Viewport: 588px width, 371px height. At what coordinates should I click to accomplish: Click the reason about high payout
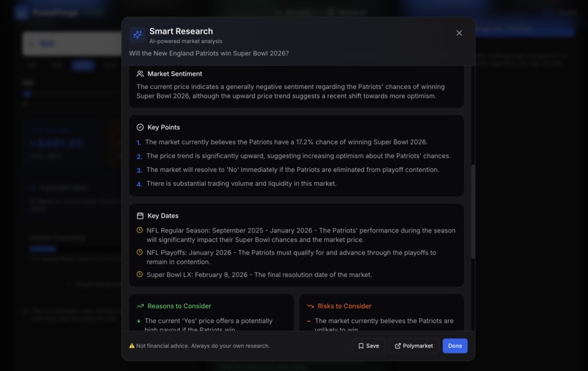(x=209, y=325)
